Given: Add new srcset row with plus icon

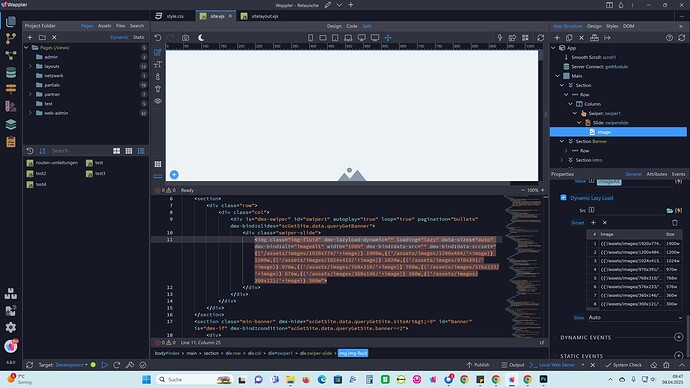Looking at the screenshot, I should pyautogui.click(x=593, y=223).
